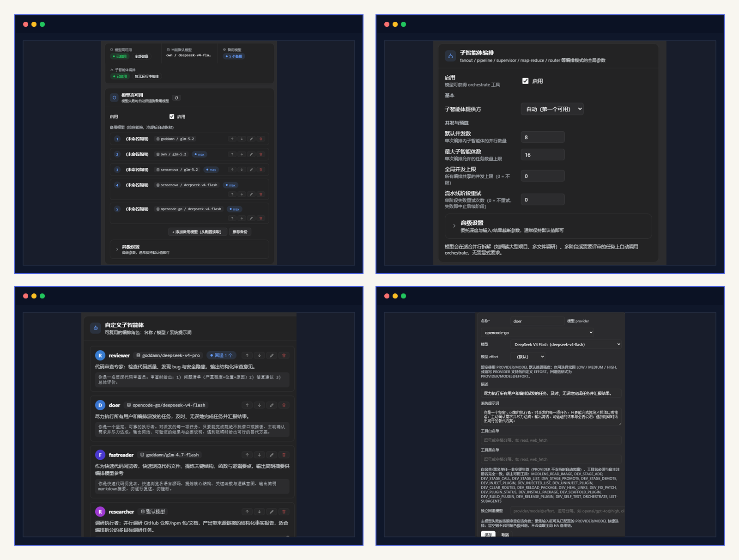Click the 工具白名单 input field
This screenshot has width=739, height=560.
tap(551, 440)
